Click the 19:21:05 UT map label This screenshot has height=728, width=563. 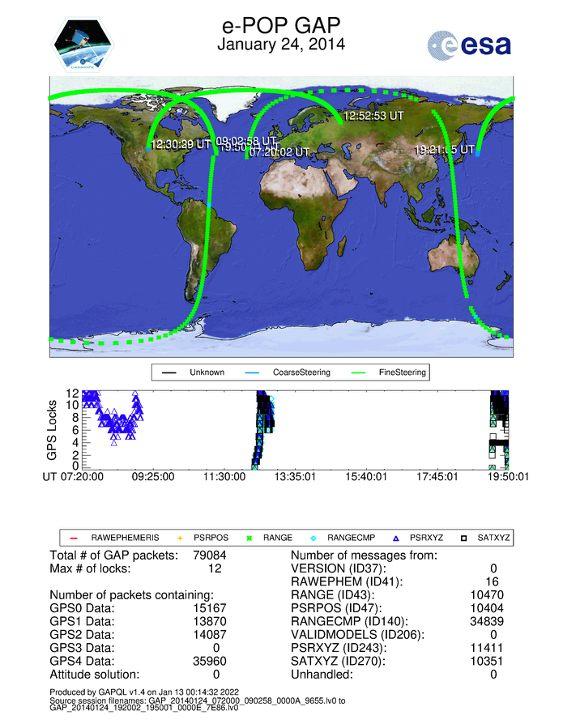pos(444,150)
